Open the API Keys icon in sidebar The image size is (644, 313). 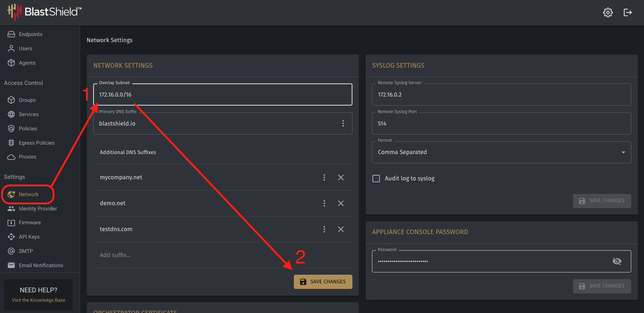click(11, 237)
